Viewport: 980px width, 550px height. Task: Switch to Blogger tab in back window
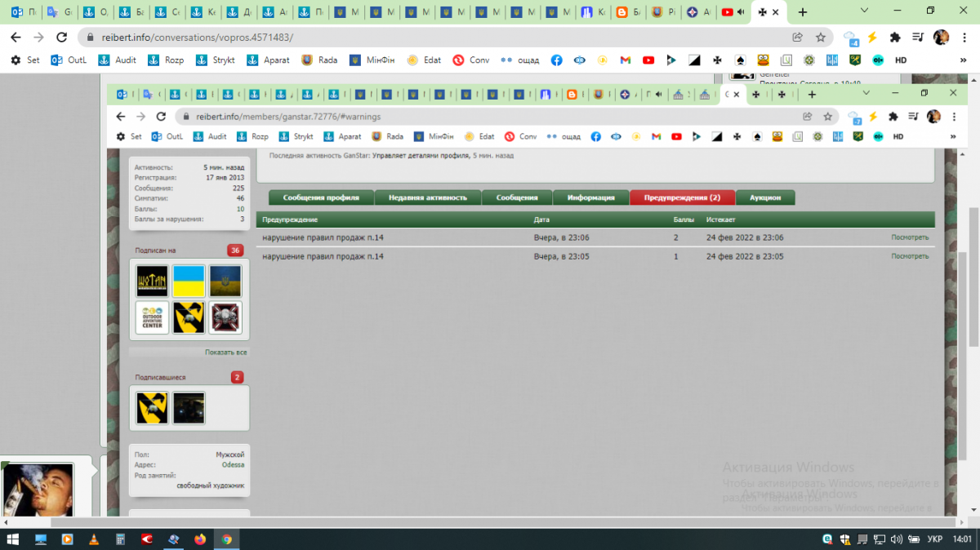pos(628,12)
